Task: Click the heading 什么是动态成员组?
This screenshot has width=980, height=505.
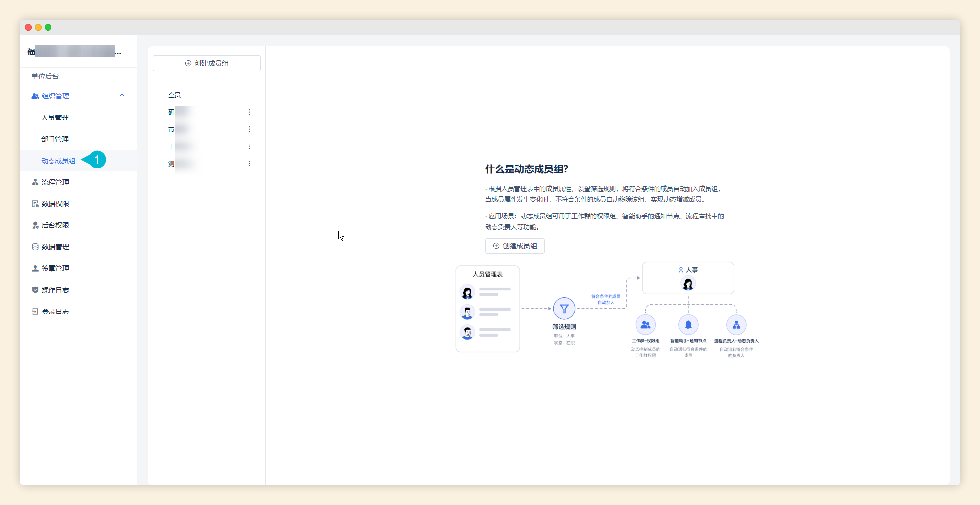Action: pos(527,169)
